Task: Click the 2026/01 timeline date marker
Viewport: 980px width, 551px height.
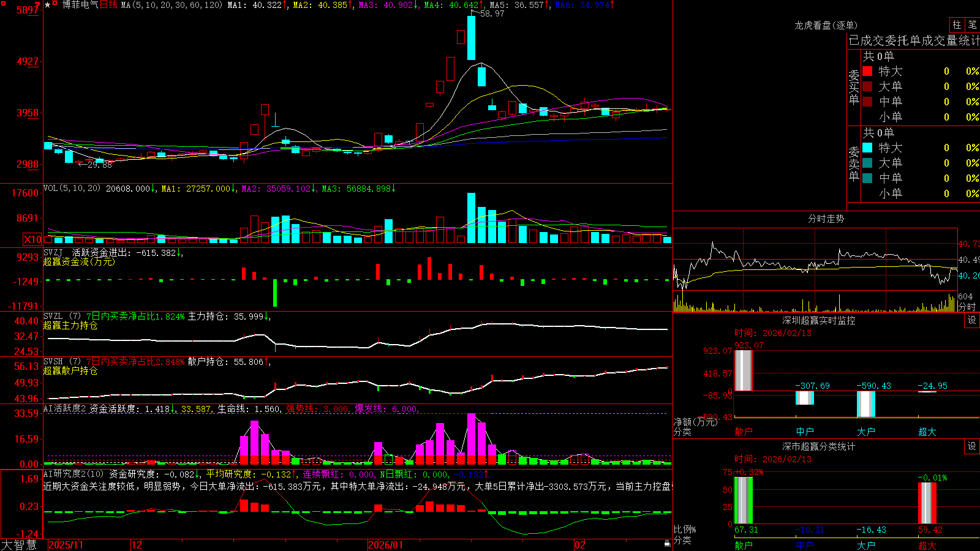Action: pos(386,544)
